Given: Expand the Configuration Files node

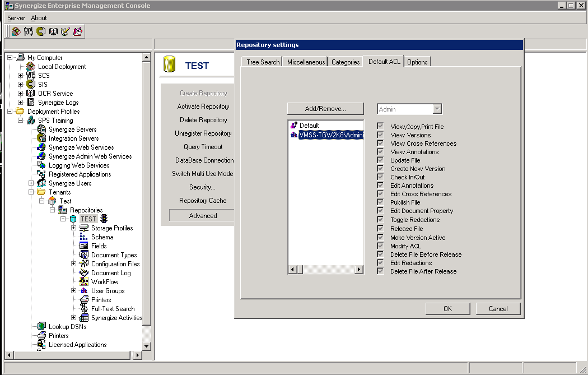Looking at the screenshot, I should 73,264.
